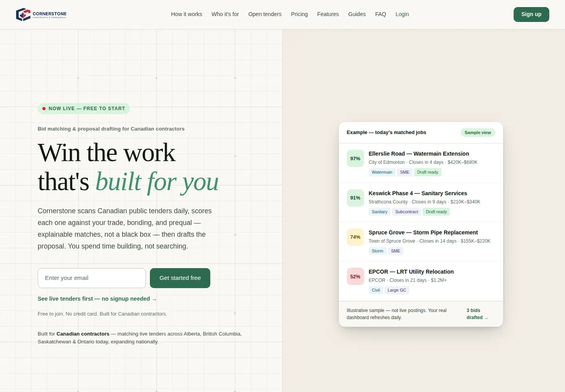The height and width of the screenshot is (392, 565).
Task: Click the 74% match score badge
Action: click(x=355, y=237)
